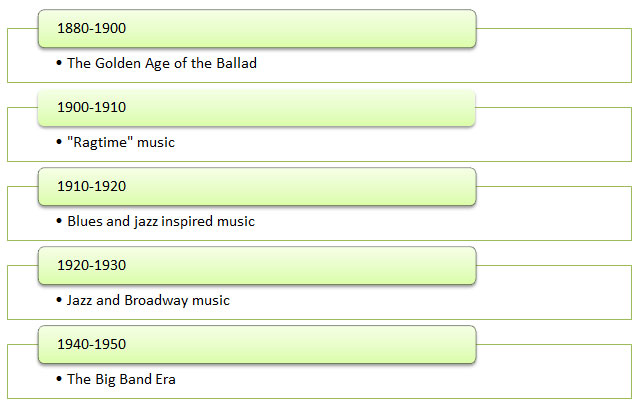This screenshot has width=640, height=408.
Task: Select the "Ragtime" music bullet text
Action: click(x=121, y=142)
